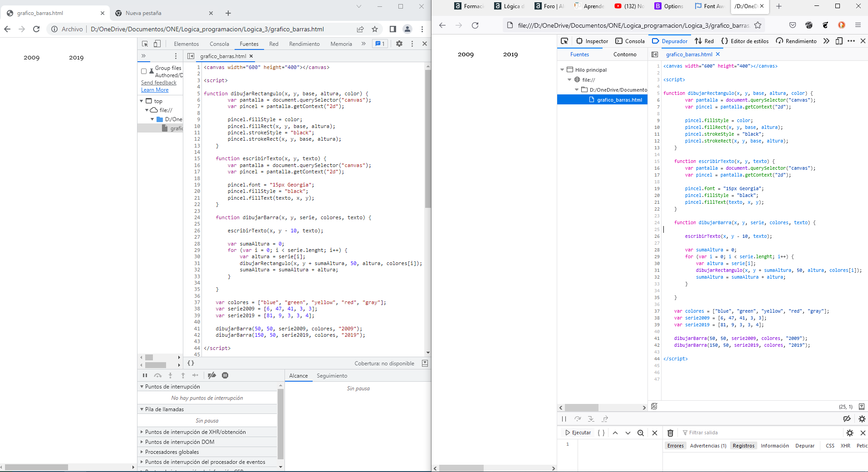Toggle CSS filter in Firefox console
The height and width of the screenshot is (472, 868).
(x=830, y=446)
